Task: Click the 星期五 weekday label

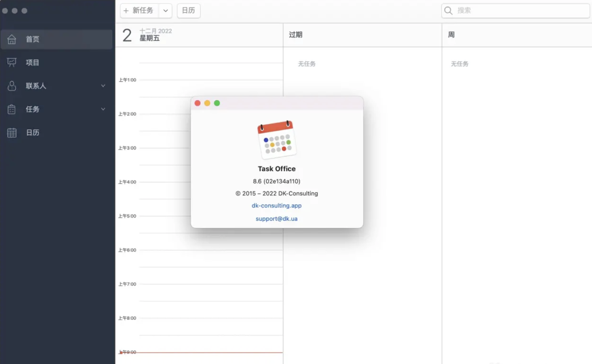Action: [150, 38]
